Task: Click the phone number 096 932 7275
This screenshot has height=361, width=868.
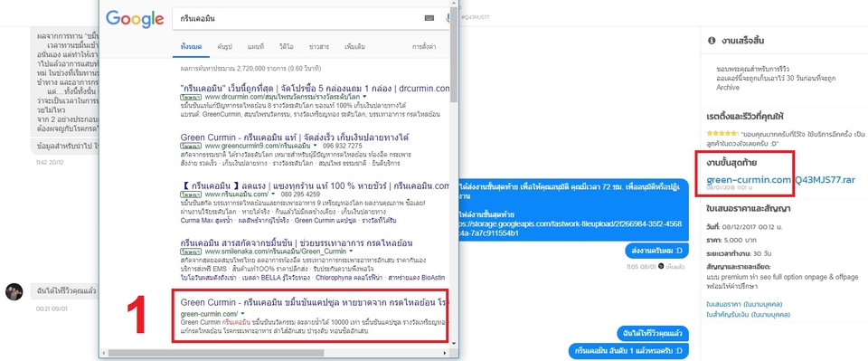Action: 343,147
